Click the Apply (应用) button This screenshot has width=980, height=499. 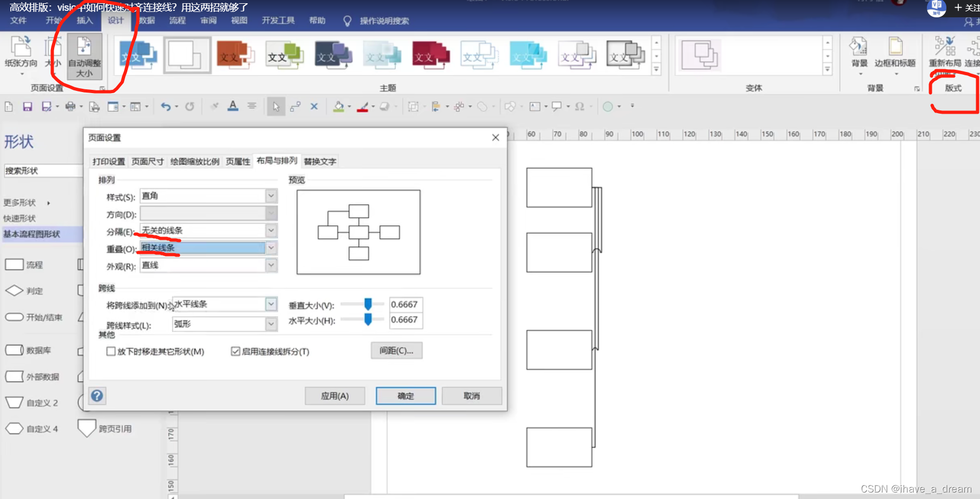(x=335, y=396)
